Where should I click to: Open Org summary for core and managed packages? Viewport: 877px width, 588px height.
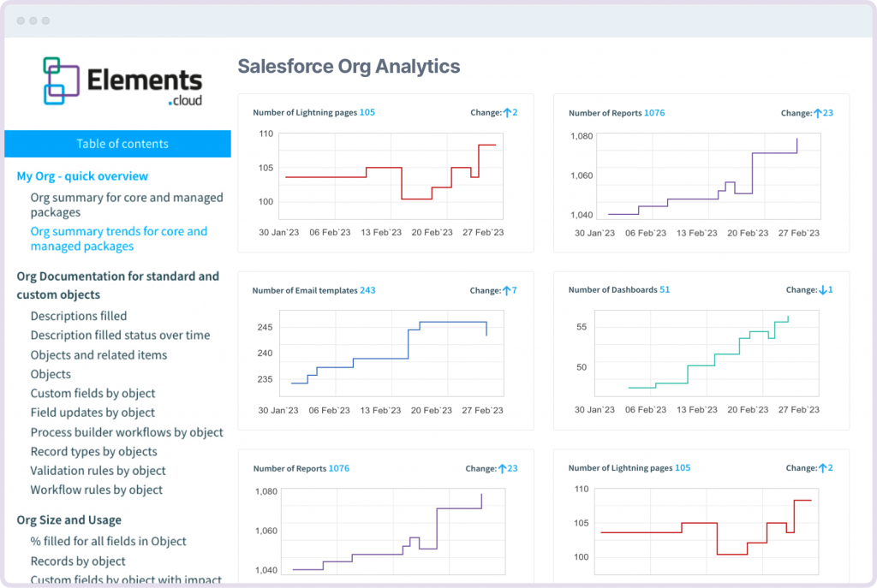tap(127, 205)
